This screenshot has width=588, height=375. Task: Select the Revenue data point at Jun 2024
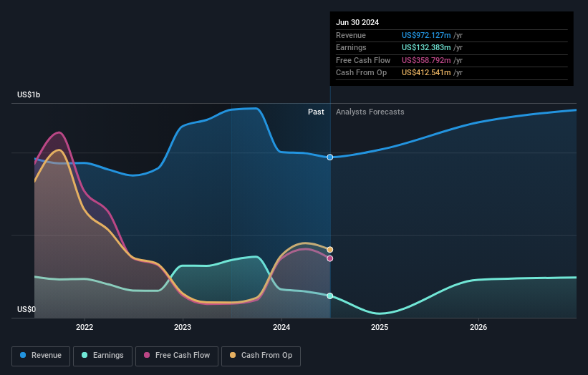tap(330, 157)
